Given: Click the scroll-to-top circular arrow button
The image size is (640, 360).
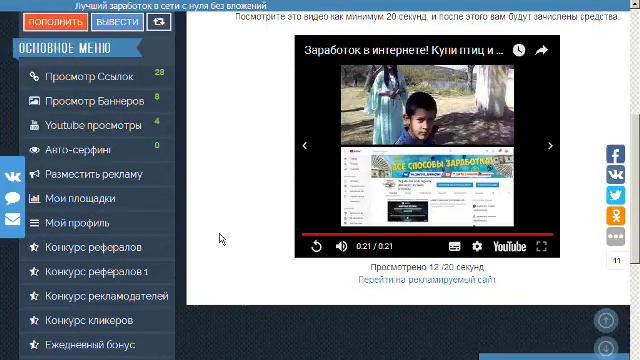Looking at the screenshot, I should pos(606,320).
